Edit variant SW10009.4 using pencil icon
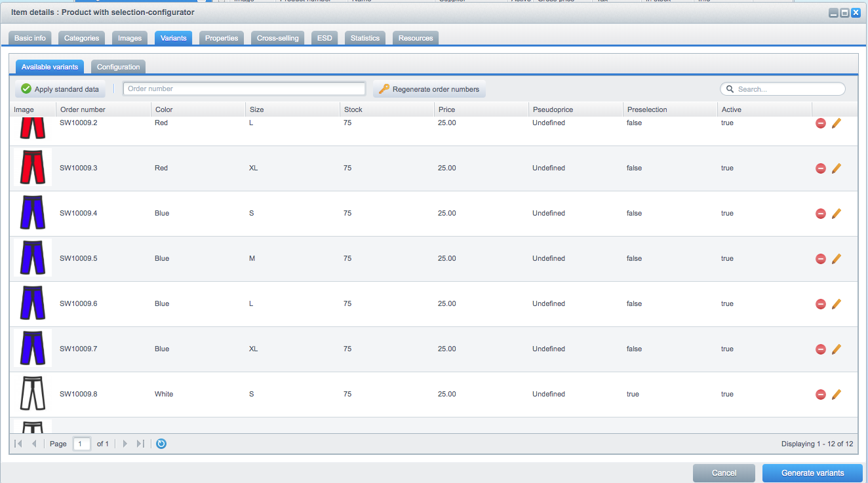 [836, 214]
